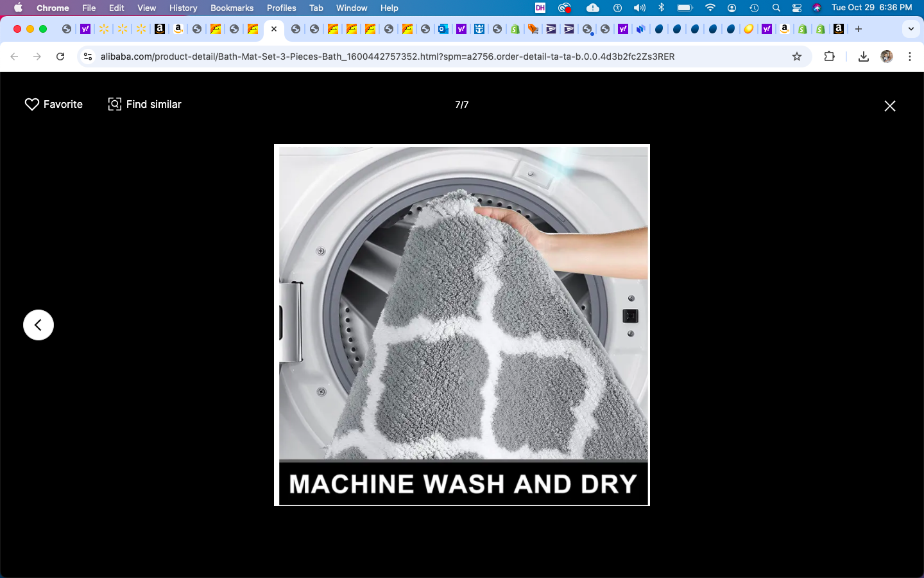Click the Battery status icon

685,8
